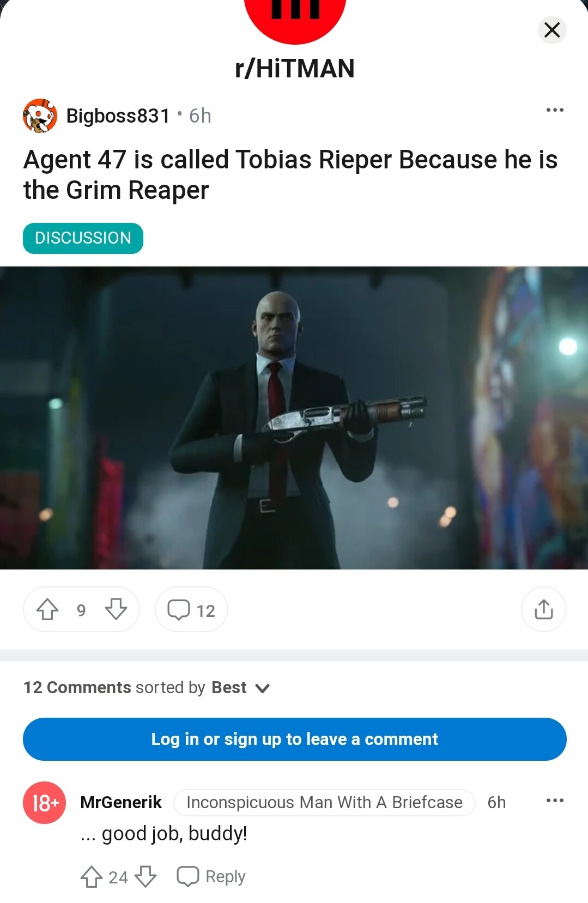Close the post overlay
Image resolution: width=588 pixels, height=903 pixels.
click(552, 30)
